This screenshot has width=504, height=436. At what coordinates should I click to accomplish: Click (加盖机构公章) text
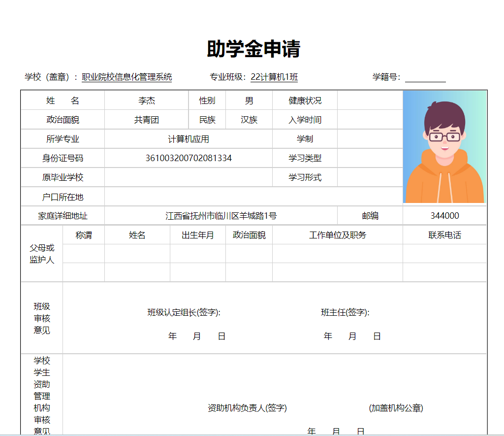[x=396, y=408]
